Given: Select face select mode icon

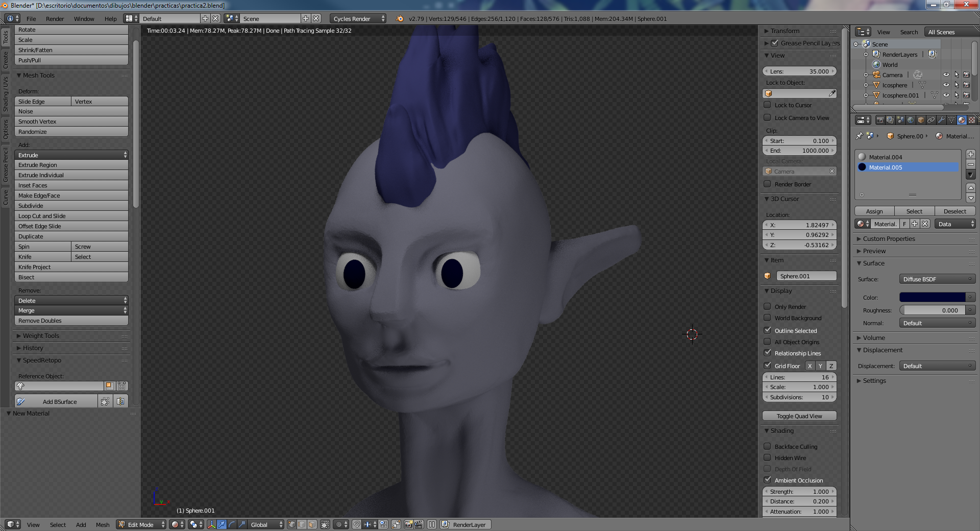Looking at the screenshot, I should tap(312, 524).
